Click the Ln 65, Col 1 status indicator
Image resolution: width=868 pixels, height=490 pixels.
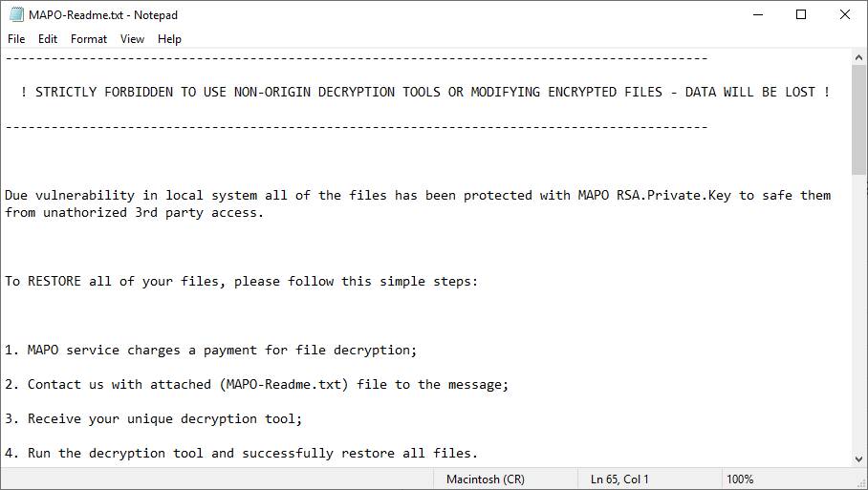619,479
